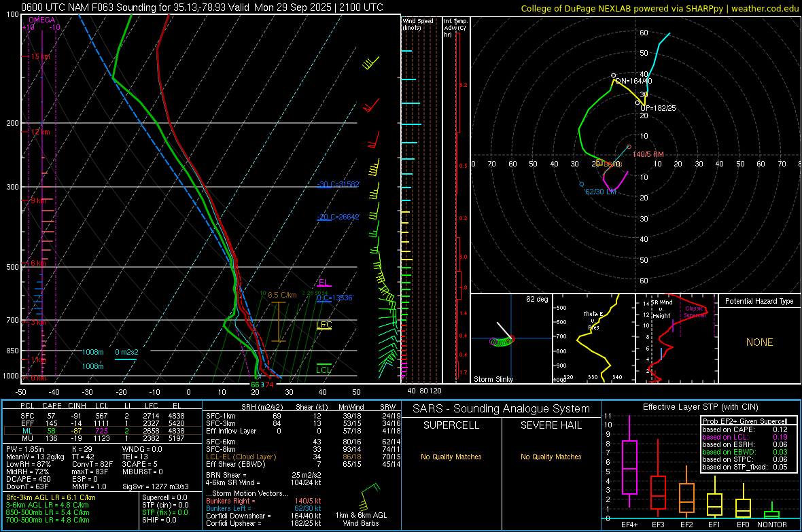Click the red 'Bunkers Right =' line
802x532 pixels.
(264, 501)
